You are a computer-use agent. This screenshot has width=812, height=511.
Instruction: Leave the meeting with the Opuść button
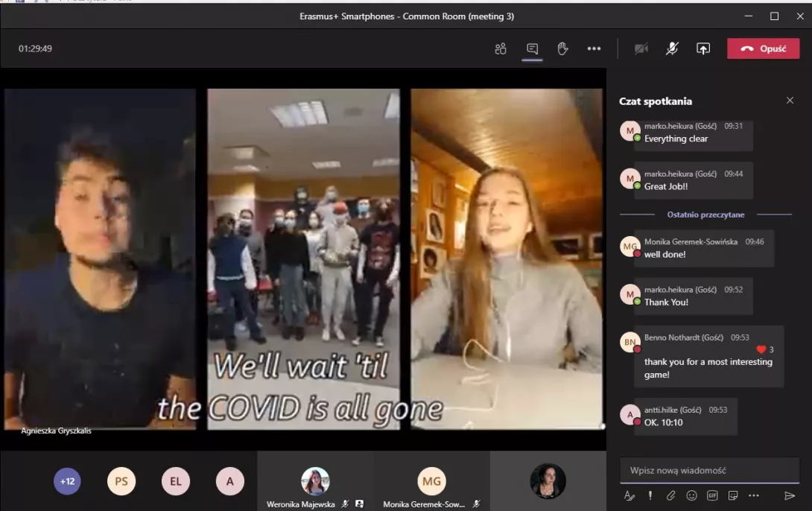tap(763, 49)
